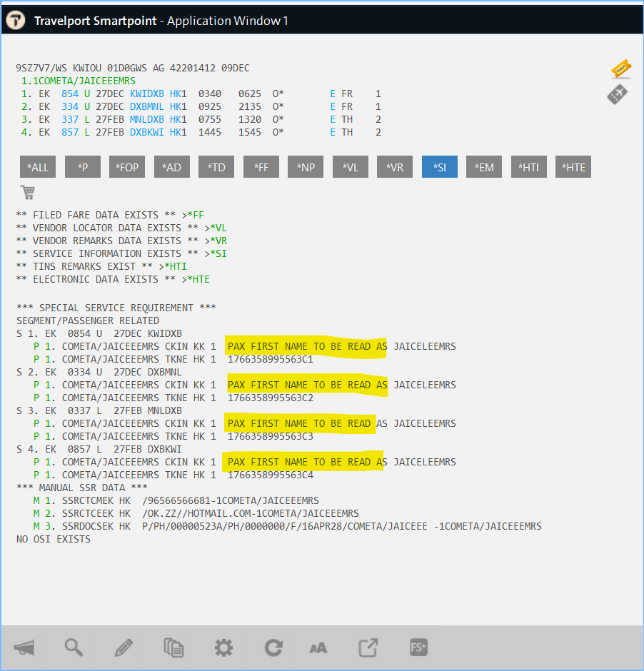Click blue flight number 854

pyautogui.click(x=70, y=94)
